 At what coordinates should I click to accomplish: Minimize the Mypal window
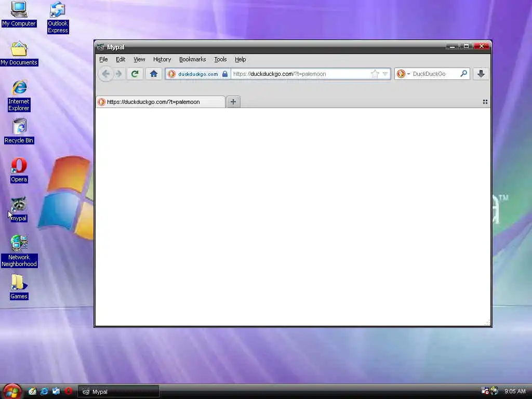point(453,46)
